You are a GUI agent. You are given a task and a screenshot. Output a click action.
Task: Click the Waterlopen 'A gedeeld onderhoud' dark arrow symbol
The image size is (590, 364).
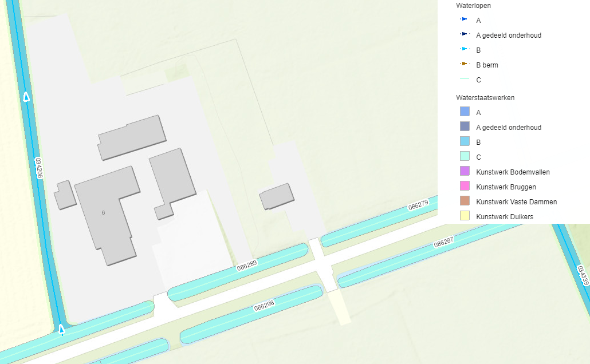pyautogui.click(x=465, y=34)
